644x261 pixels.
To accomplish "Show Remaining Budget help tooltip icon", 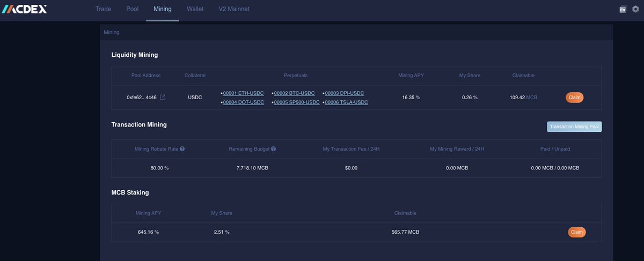I will [x=274, y=148].
